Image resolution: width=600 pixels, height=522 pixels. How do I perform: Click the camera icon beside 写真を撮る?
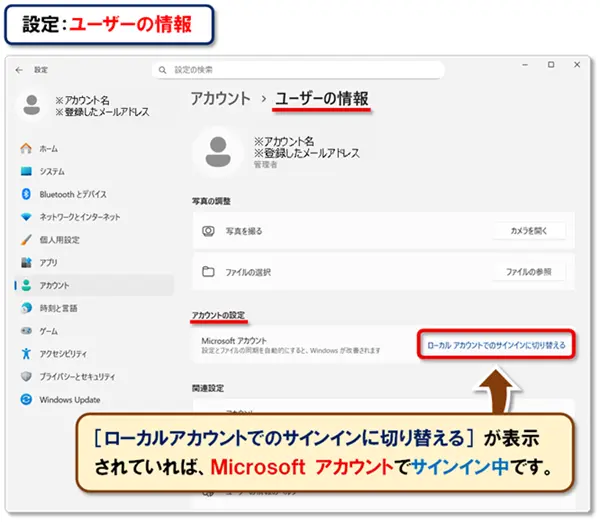click(208, 231)
